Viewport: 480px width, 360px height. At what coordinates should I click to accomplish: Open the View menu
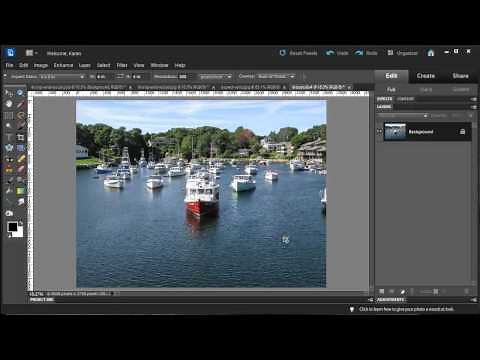point(139,65)
